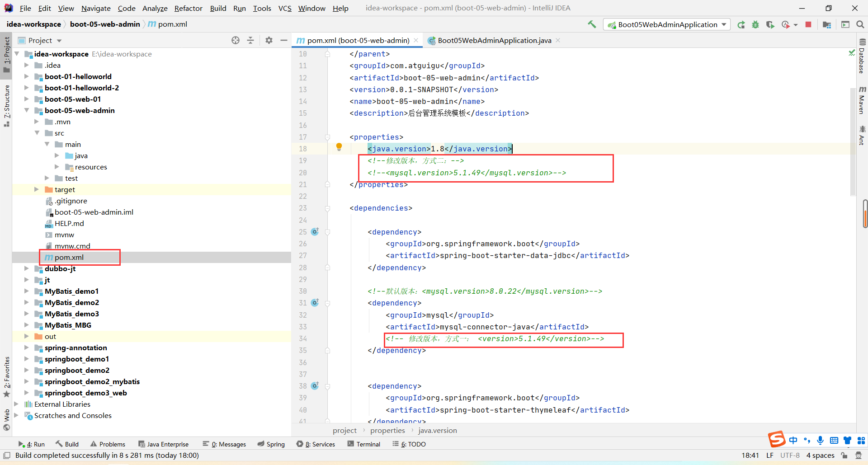Viewport: 868px width, 465px height.
Task: Open Search Everywhere magnifier icon
Action: [860, 25]
